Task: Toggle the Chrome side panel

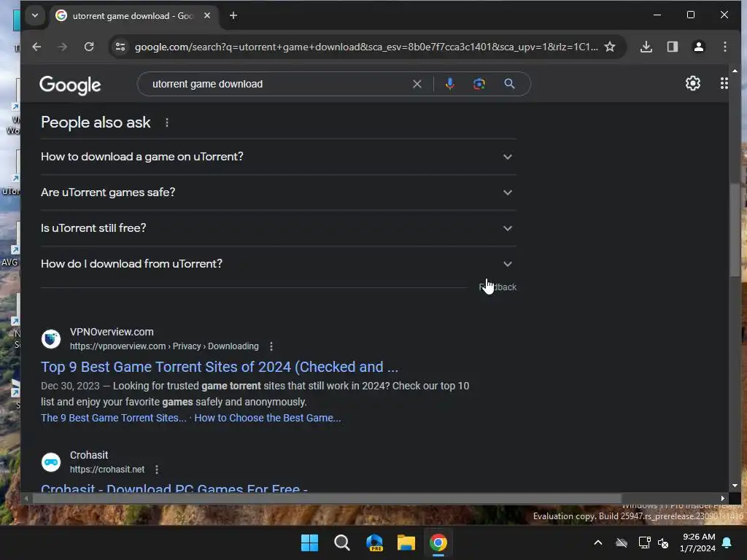Action: coord(672,47)
